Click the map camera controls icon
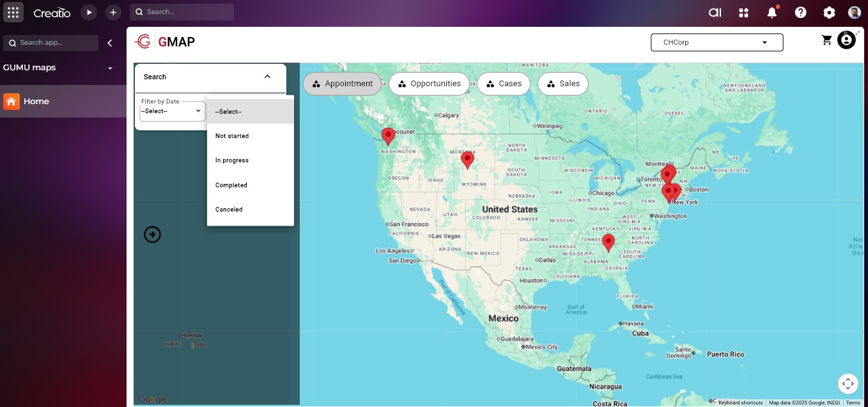This screenshot has height=407, width=868. [848, 383]
